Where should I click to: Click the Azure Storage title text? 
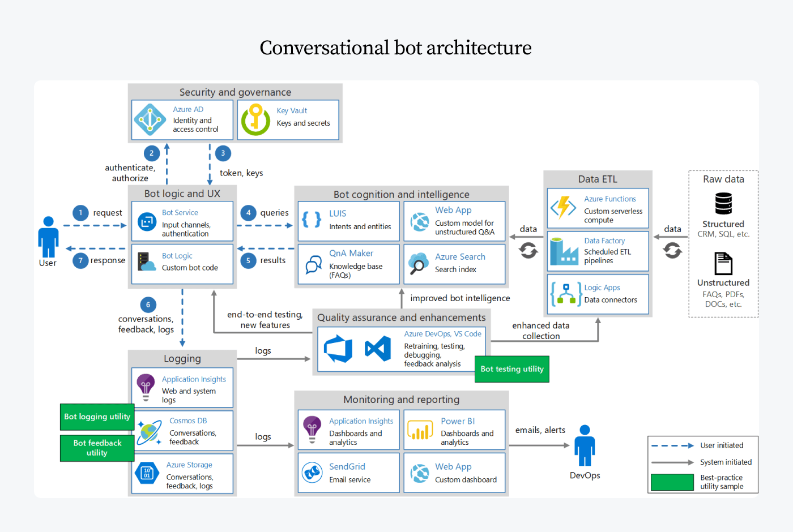click(189, 465)
